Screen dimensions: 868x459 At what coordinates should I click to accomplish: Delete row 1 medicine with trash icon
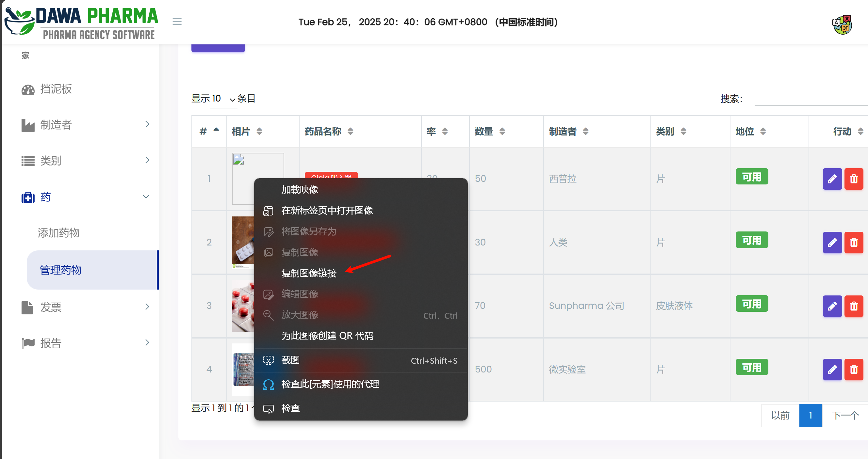(854, 179)
